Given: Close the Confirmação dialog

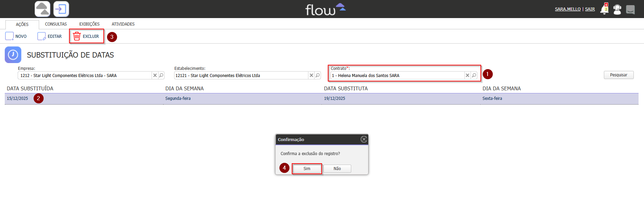Looking at the screenshot, I should (364, 139).
